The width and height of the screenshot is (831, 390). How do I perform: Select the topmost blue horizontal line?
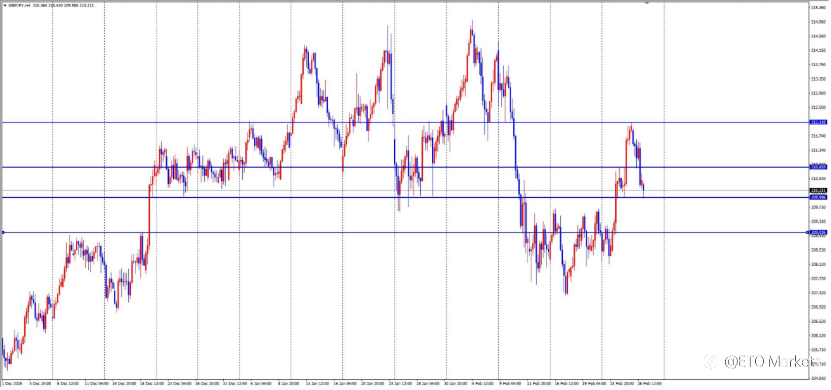pyautogui.click(x=405, y=122)
